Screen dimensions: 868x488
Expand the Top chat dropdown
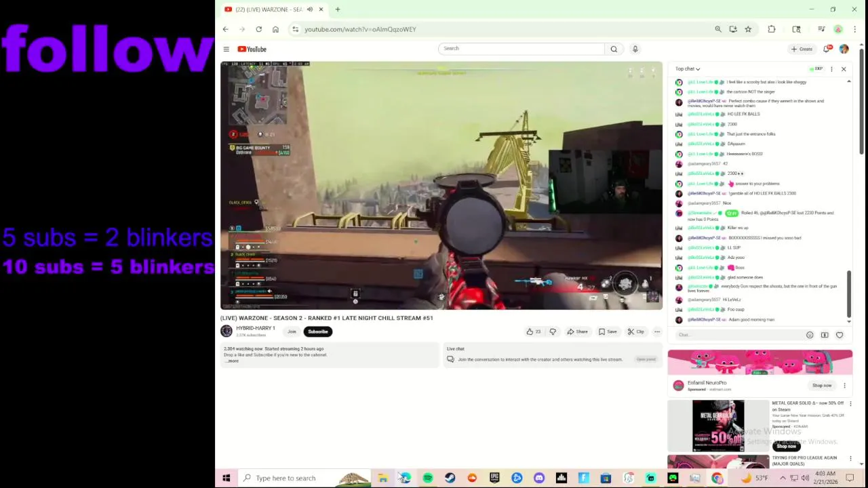688,68
